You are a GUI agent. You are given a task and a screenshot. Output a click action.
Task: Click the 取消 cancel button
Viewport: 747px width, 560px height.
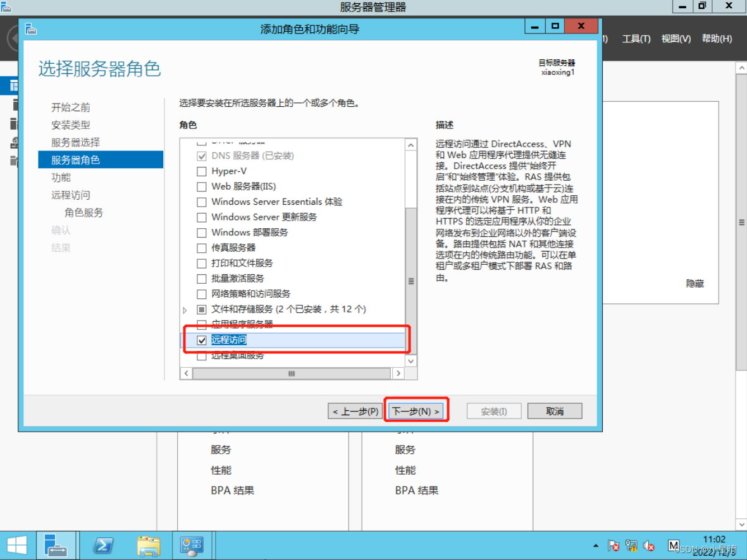(x=555, y=411)
